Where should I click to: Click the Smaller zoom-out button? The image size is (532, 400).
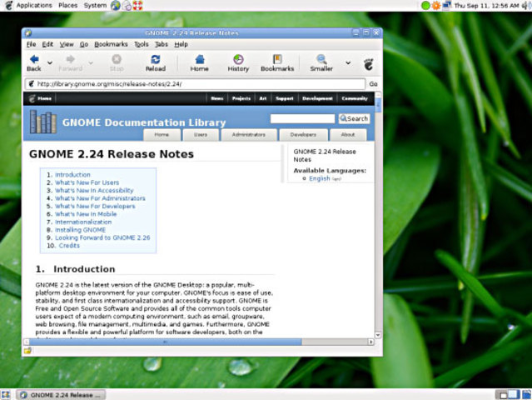pos(321,63)
